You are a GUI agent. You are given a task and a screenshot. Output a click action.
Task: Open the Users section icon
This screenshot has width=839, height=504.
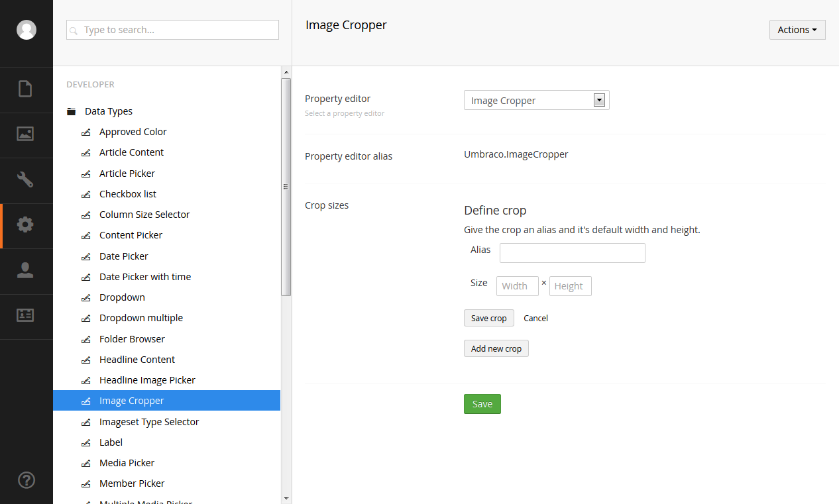pos(25,270)
